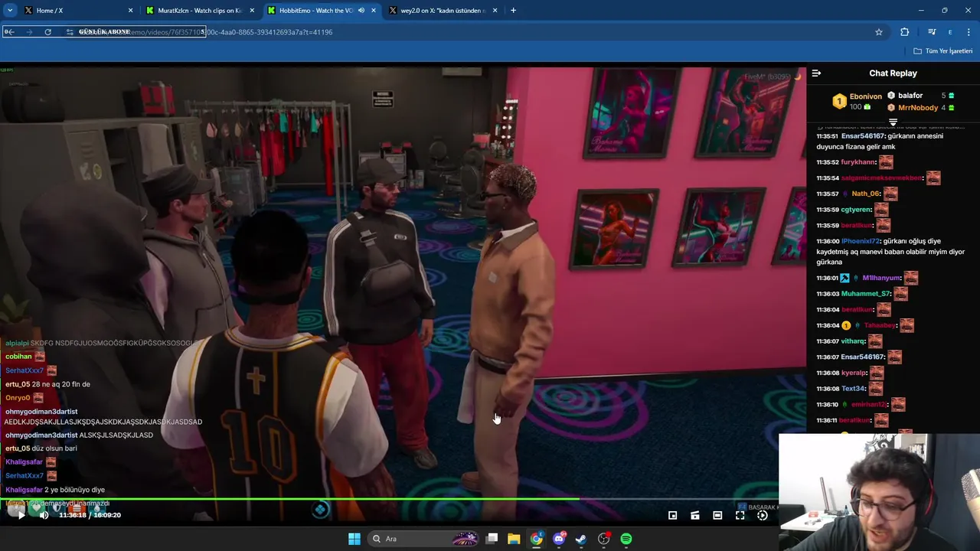
Task: Open File Explorer from the taskbar
Action: click(x=514, y=539)
